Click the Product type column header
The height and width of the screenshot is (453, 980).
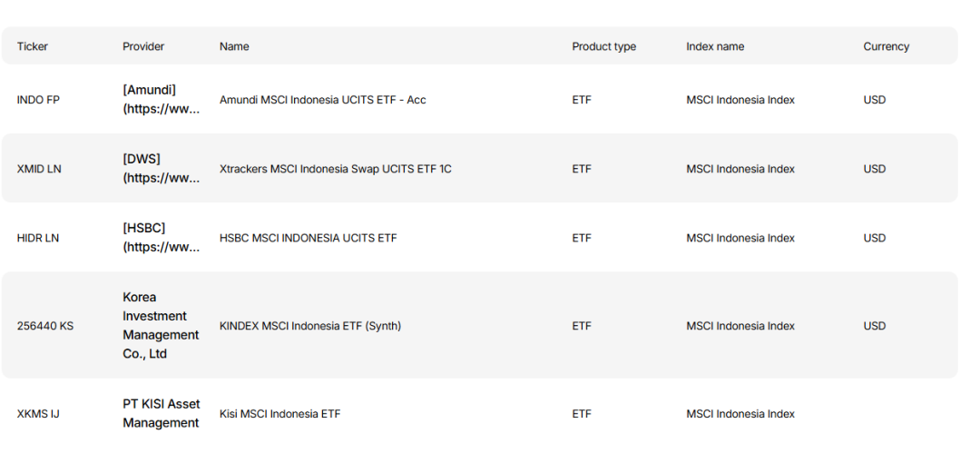(603, 46)
